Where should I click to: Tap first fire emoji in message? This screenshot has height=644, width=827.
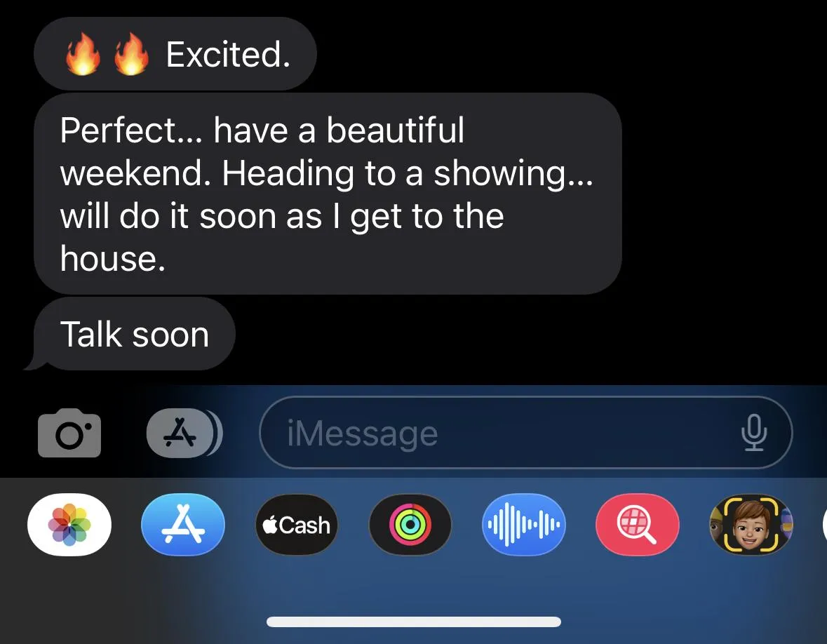point(83,54)
